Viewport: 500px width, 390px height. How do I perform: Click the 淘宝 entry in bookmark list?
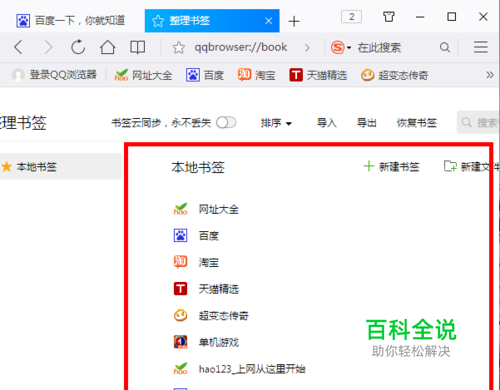[x=209, y=262]
